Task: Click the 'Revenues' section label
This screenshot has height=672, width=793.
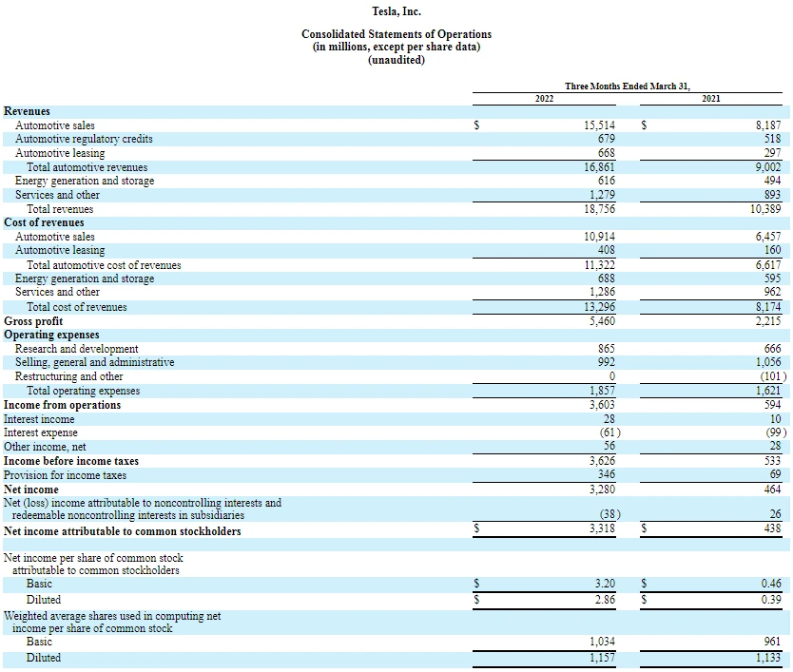Action: 27,111
